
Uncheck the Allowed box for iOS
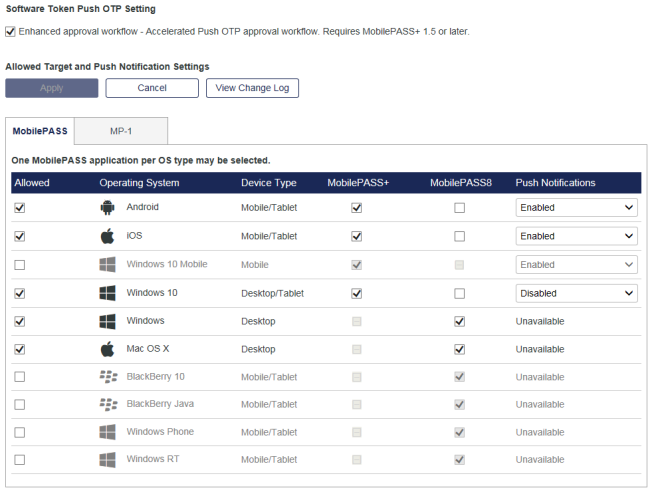pos(20,236)
